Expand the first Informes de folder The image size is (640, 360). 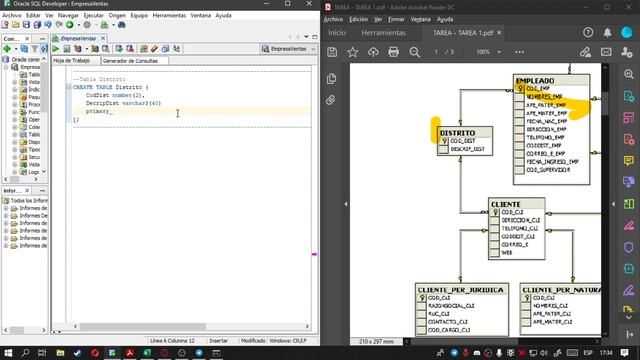(6, 208)
